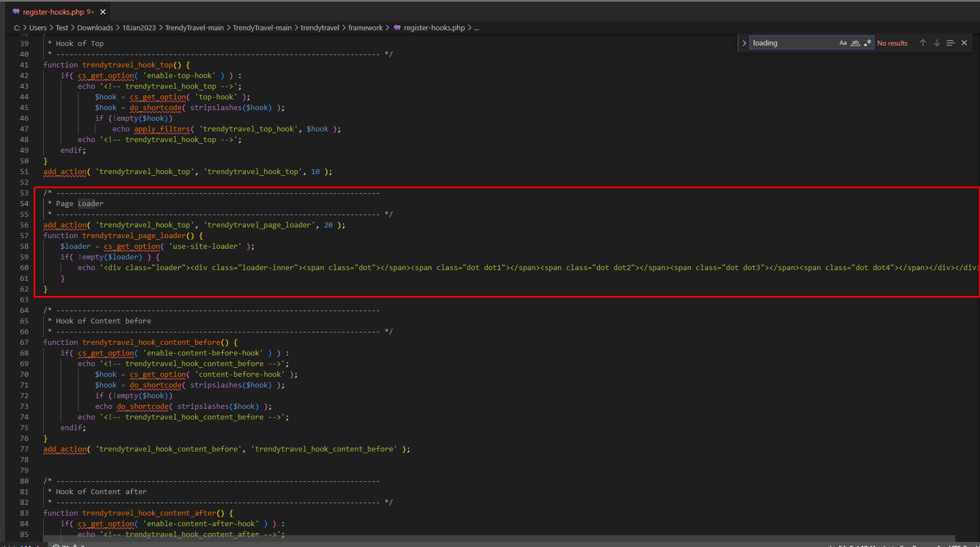Click 'add_action' on line 77

[x=65, y=449]
